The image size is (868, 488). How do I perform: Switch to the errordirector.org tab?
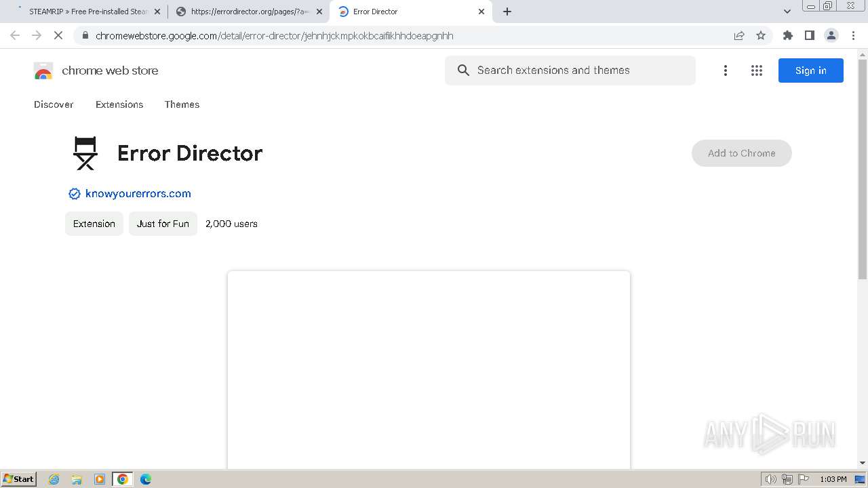248,12
